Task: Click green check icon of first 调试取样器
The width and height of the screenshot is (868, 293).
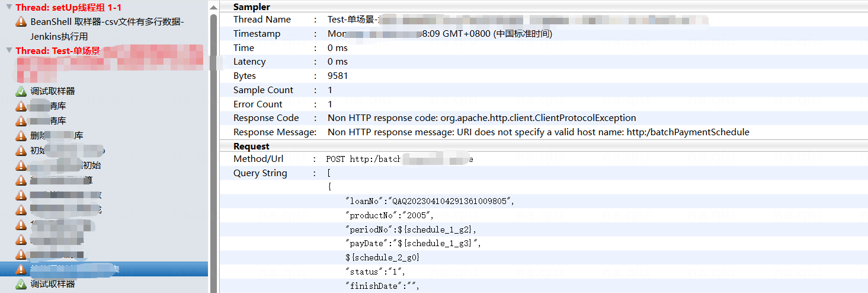Action: [21, 91]
